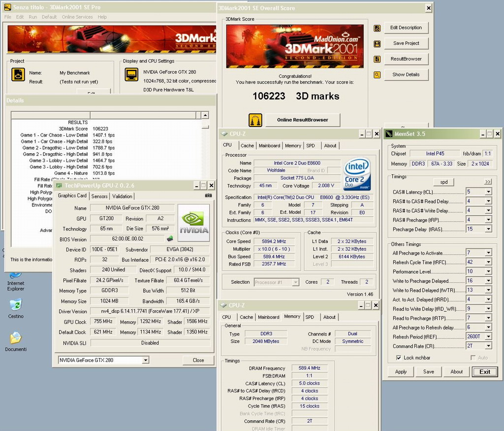The image size is (504, 431).
Task: Open the Help menu in 3DMark2001
Action: click(102, 17)
